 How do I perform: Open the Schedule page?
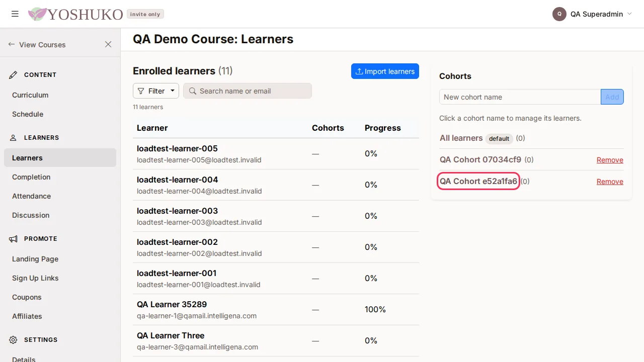pos(60,114)
